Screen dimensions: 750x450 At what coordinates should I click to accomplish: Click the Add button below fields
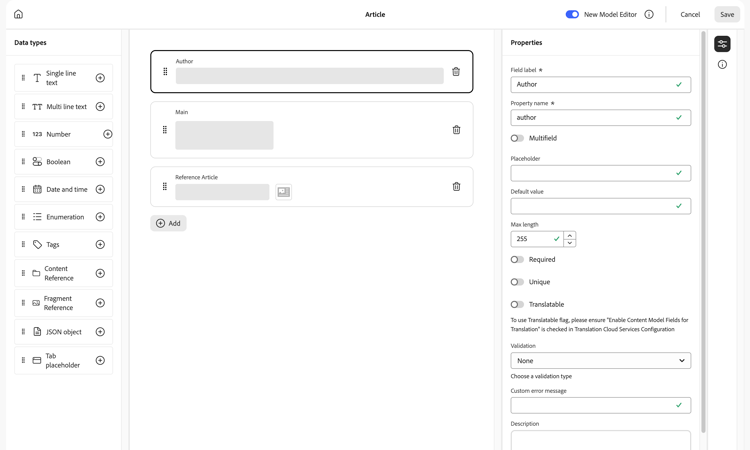point(168,223)
